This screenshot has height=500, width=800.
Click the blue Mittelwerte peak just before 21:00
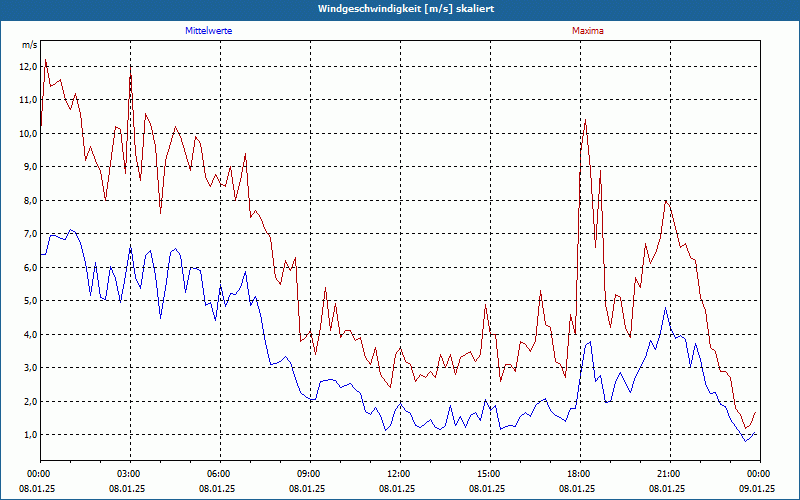pyautogui.click(x=665, y=308)
